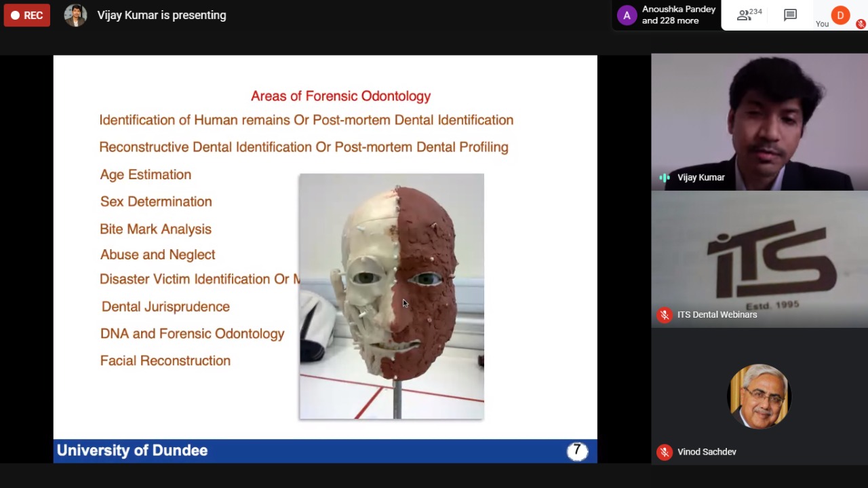Open the participants list showing 234 people

pyautogui.click(x=749, y=15)
